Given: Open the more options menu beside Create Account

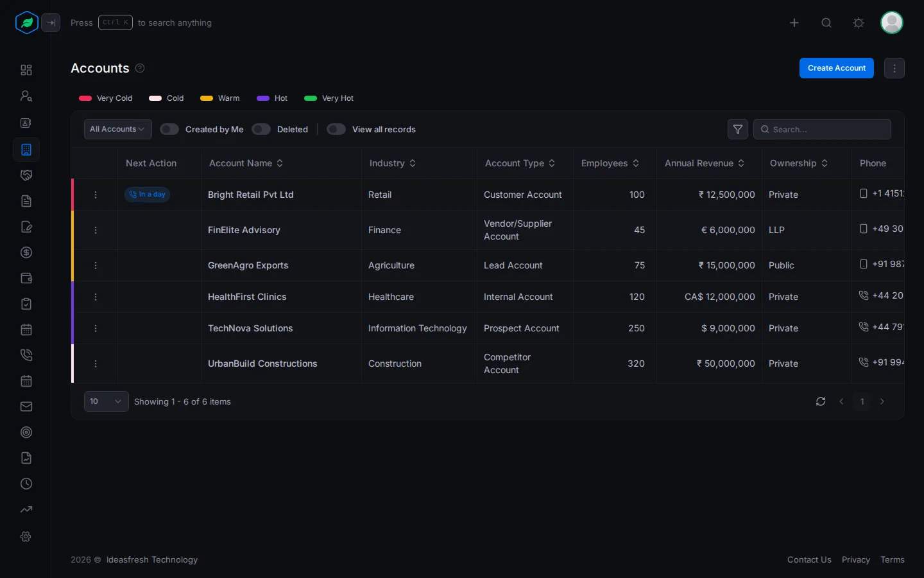Looking at the screenshot, I should point(894,68).
